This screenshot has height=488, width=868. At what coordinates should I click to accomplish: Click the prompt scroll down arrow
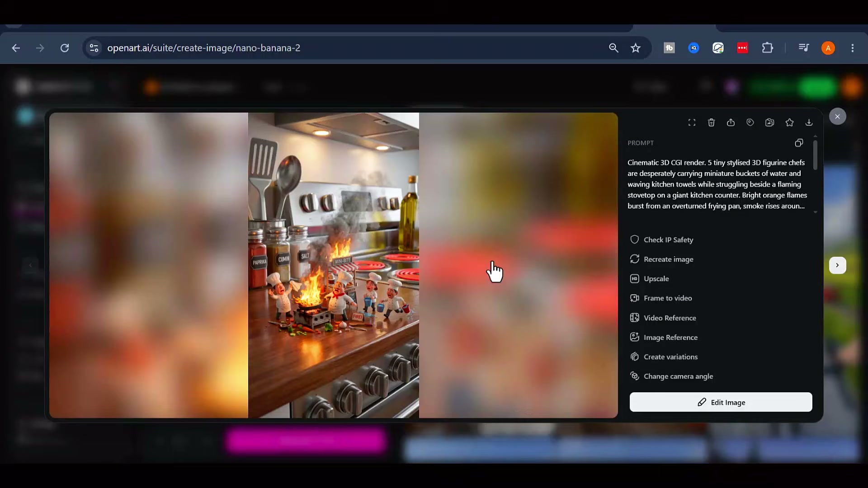[815, 212]
